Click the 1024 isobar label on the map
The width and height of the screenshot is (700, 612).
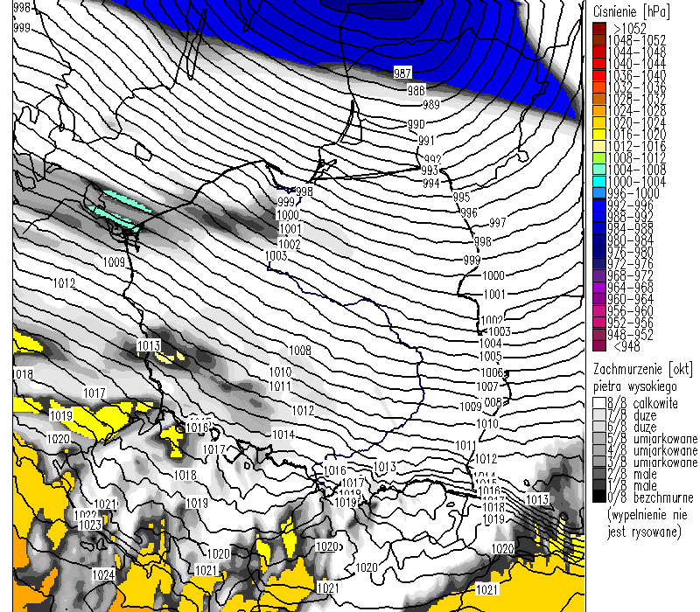click(103, 574)
